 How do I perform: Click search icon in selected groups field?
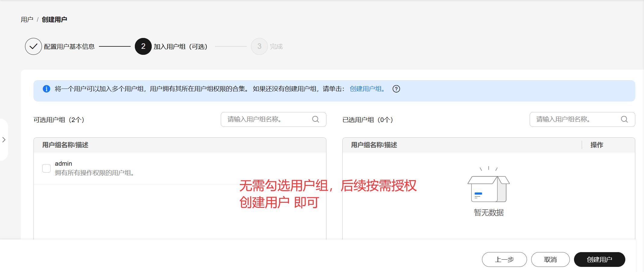click(x=624, y=119)
